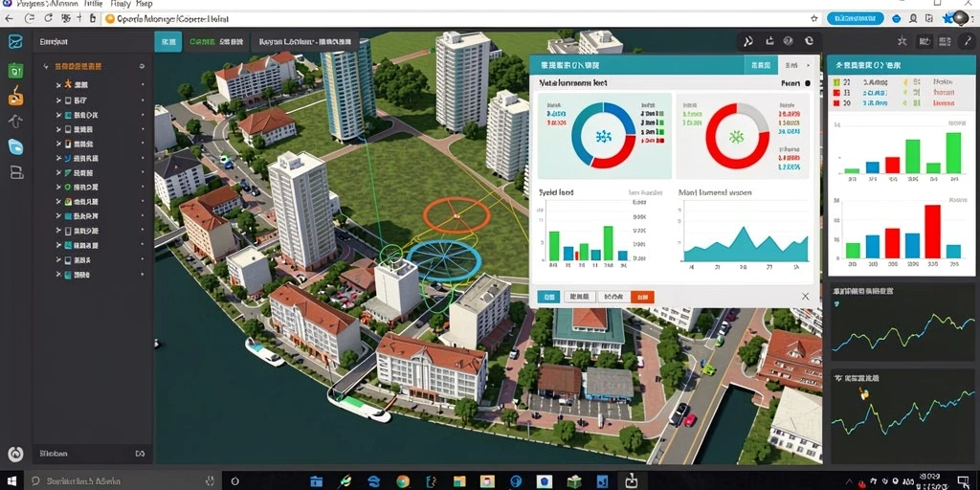The height and width of the screenshot is (490, 980).
Task: Select the magic wand icon at top right
Action: (x=969, y=41)
